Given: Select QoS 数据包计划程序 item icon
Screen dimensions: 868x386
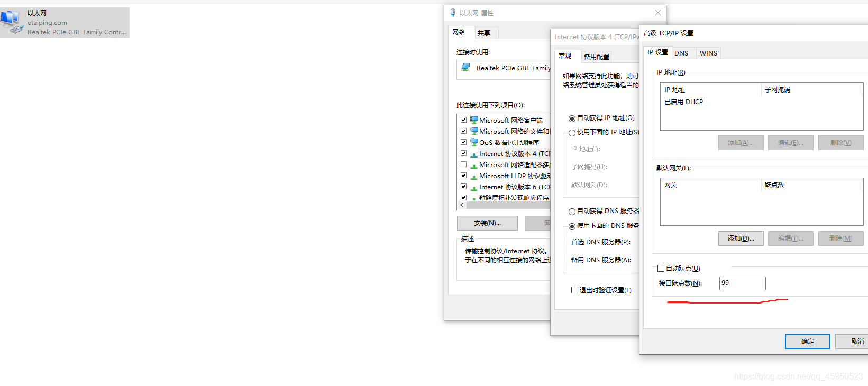Looking at the screenshot, I should coord(474,142).
